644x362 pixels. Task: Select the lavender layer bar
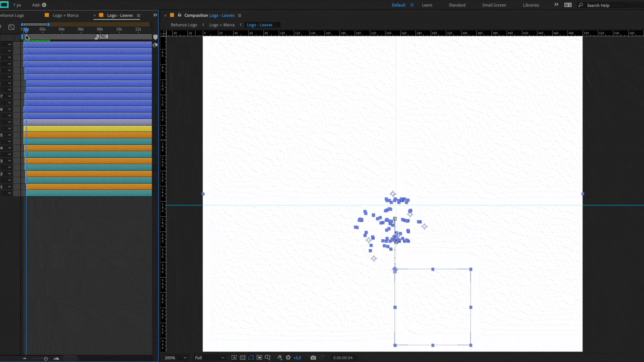pos(88,122)
